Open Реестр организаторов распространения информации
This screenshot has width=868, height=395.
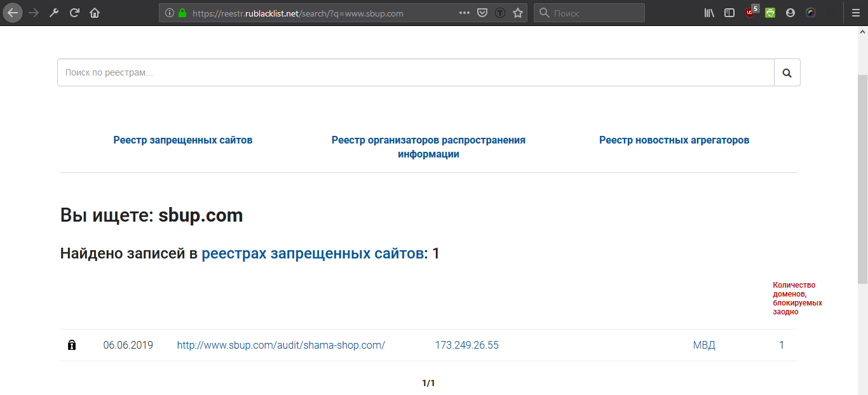point(429,147)
